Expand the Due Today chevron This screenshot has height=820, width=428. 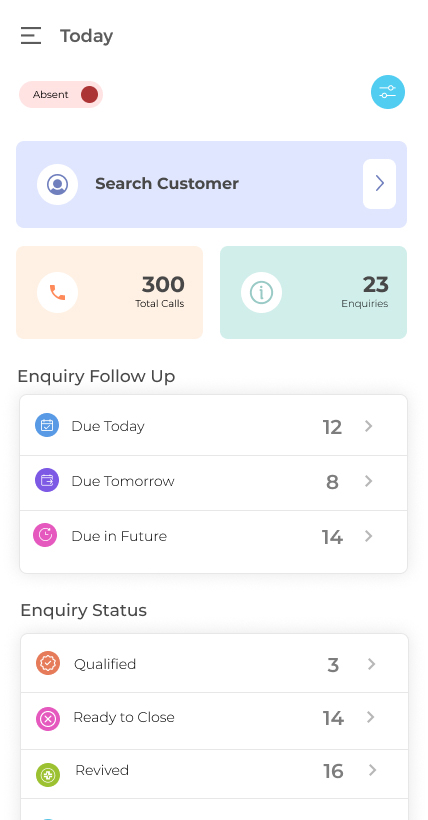(368, 426)
